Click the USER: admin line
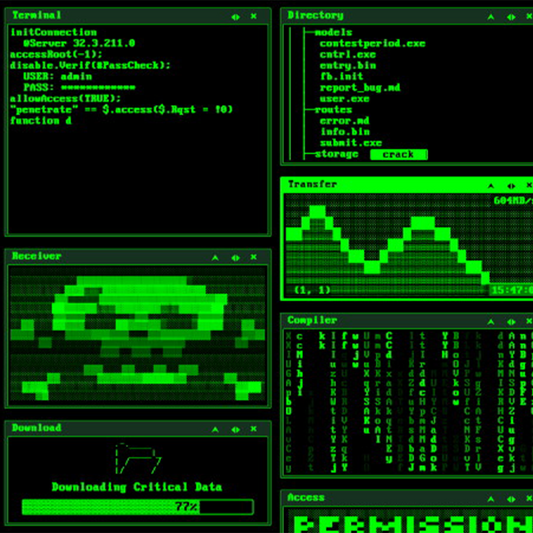The width and height of the screenshot is (533, 533). coord(57,76)
